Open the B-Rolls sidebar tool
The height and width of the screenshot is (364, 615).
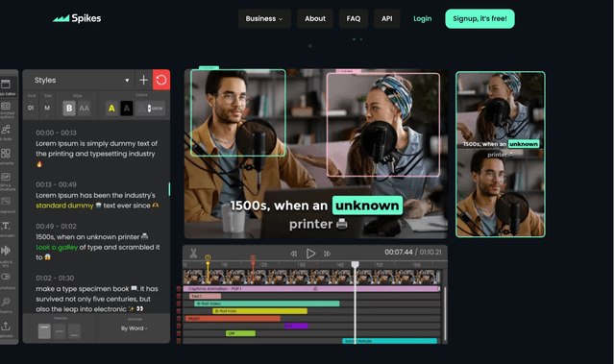[7, 133]
